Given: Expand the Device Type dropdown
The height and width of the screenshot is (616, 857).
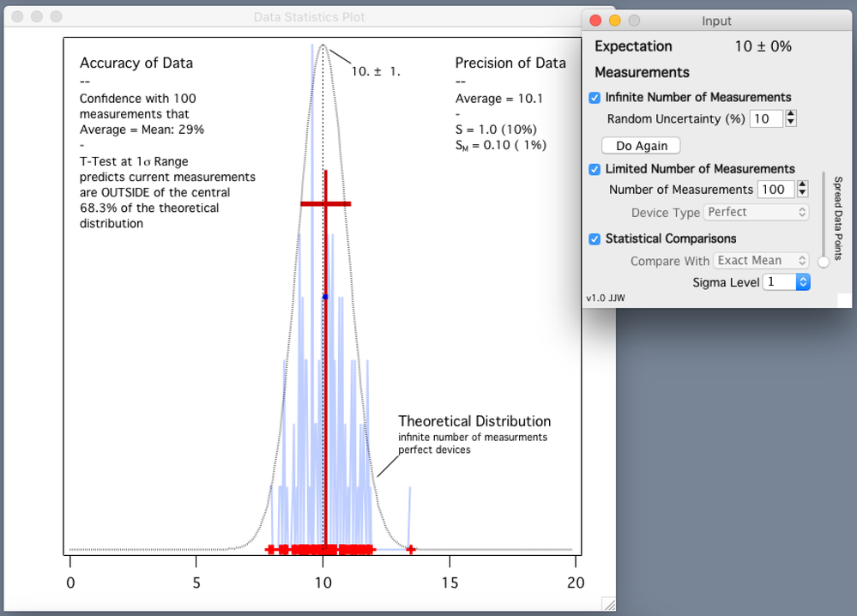Looking at the screenshot, I should [x=756, y=212].
